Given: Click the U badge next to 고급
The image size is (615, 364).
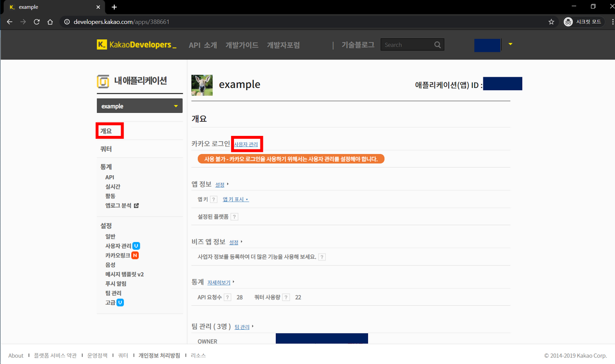Looking at the screenshot, I should (120, 303).
